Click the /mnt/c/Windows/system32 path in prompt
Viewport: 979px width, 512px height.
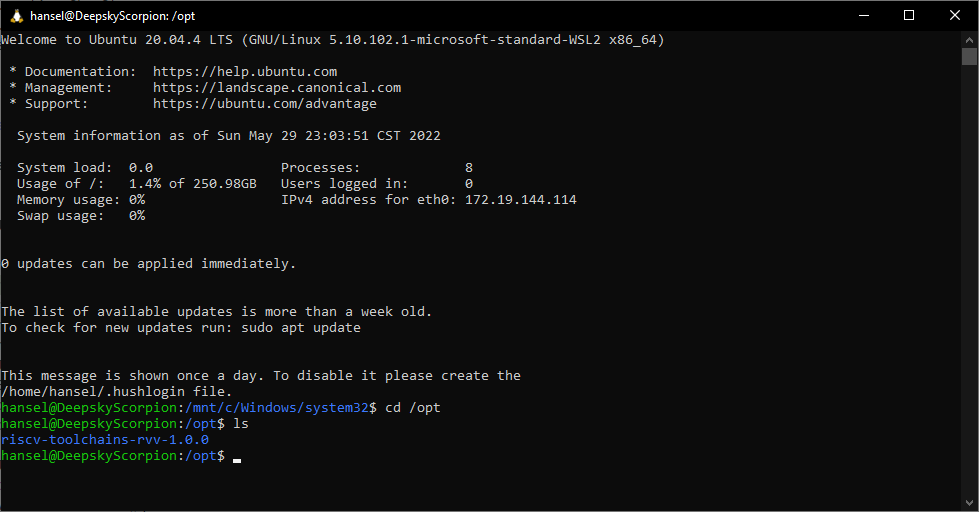pos(277,408)
